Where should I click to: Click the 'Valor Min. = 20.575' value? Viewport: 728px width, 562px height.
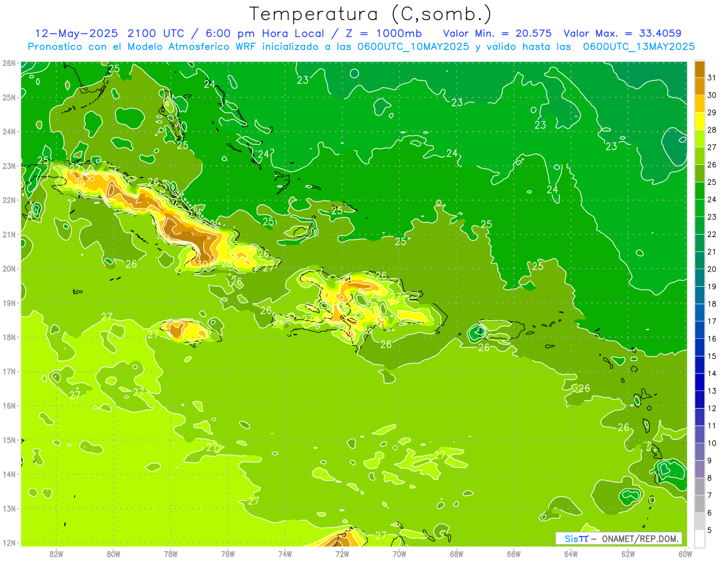[497, 33]
